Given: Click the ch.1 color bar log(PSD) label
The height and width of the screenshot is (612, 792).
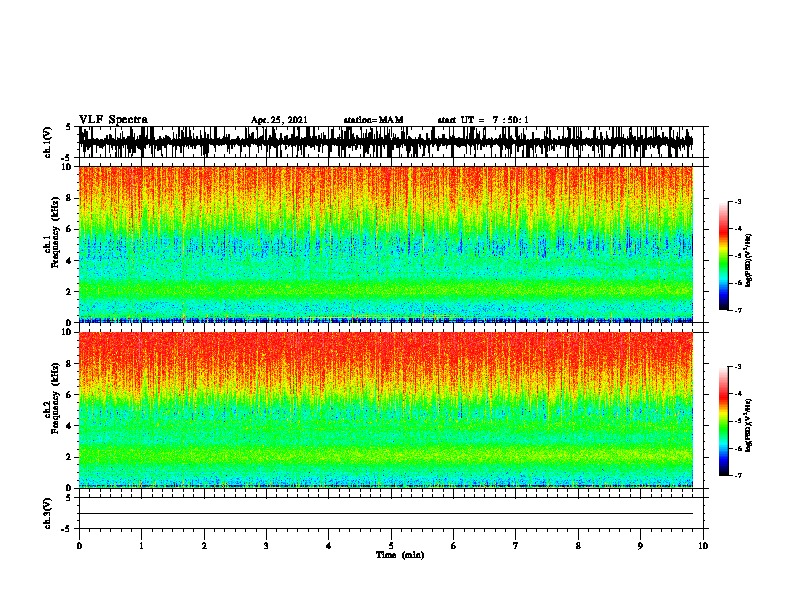Looking at the screenshot, I should (749, 260).
